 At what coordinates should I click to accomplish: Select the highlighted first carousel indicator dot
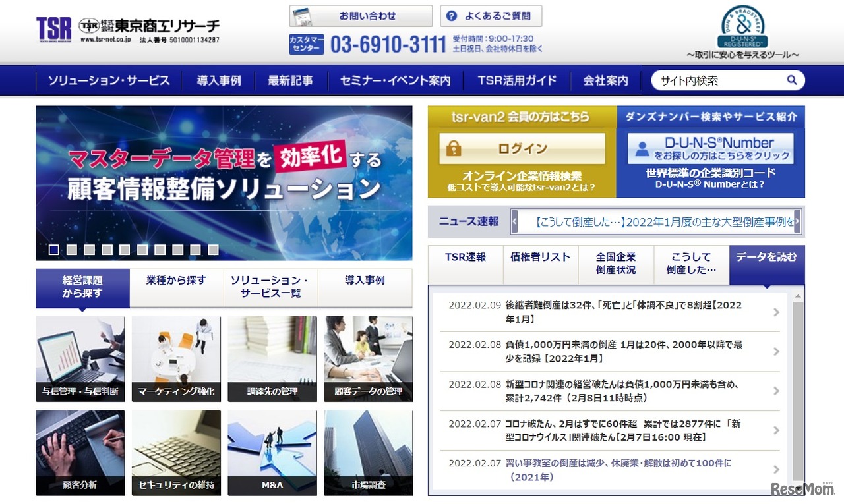(x=53, y=250)
